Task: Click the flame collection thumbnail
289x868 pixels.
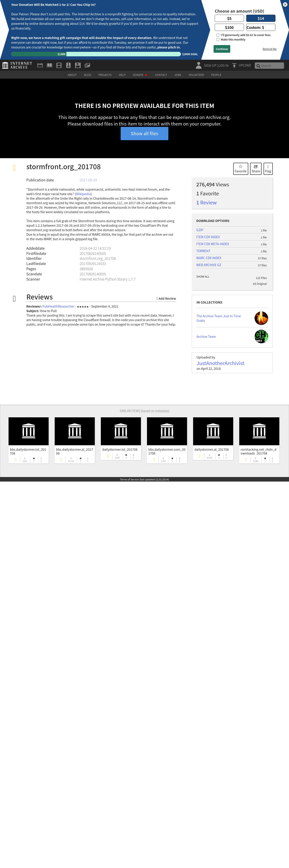Action: (261, 318)
